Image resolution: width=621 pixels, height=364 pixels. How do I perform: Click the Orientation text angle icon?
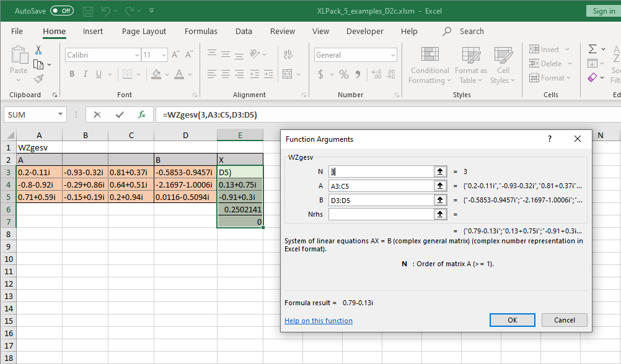click(x=255, y=54)
